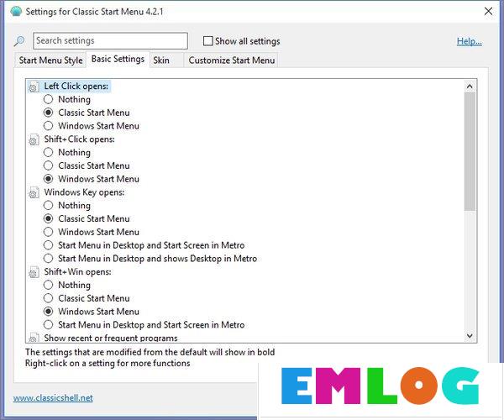The image size is (504, 420).
Task: Select Classic Start Menu under Left Click opens
Action: 48,113
